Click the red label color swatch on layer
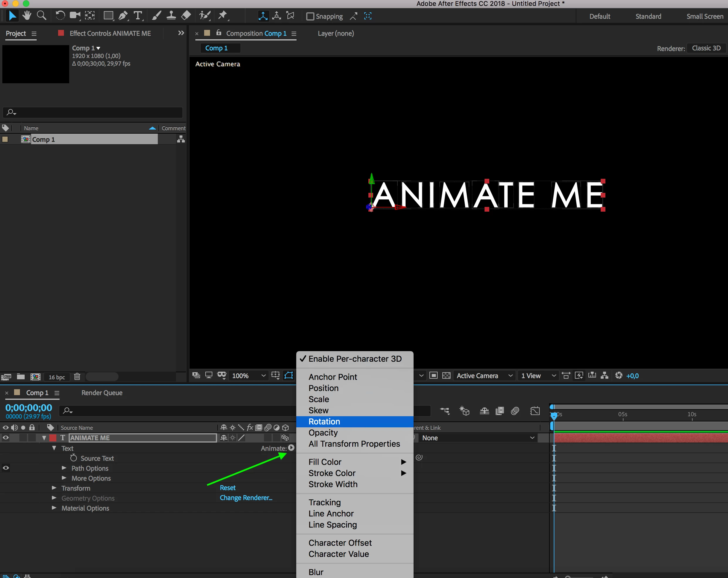 53,438
